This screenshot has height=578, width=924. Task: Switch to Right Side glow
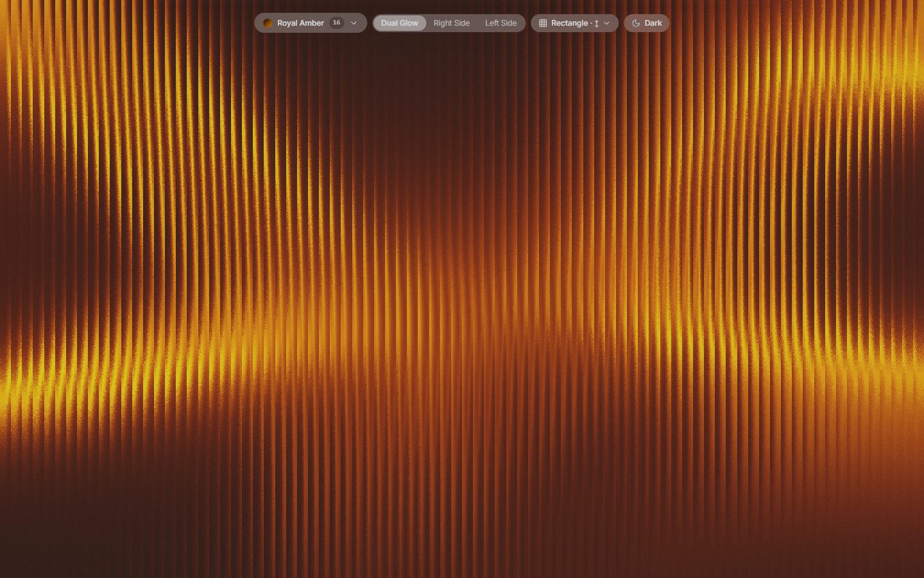tap(452, 23)
